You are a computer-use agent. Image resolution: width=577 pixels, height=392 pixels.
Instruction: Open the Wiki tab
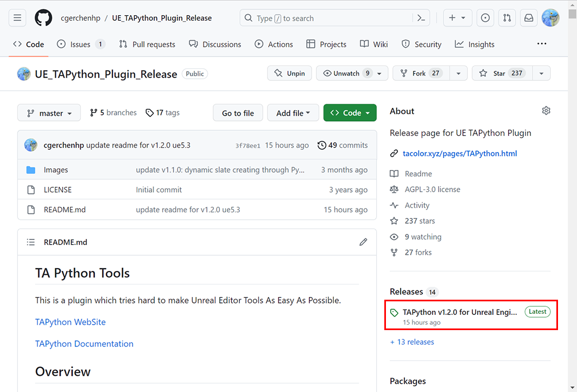374,44
